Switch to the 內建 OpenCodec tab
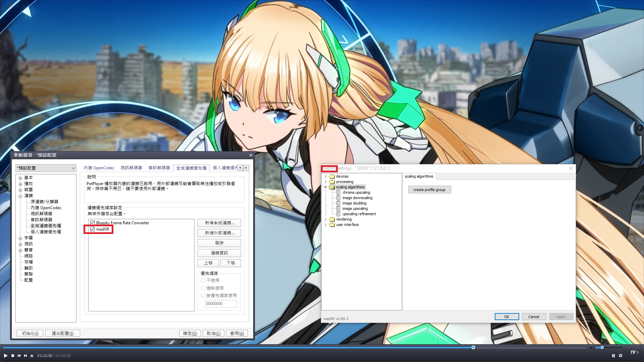Image resolution: width=644 pixels, height=362 pixels. [x=99, y=168]
